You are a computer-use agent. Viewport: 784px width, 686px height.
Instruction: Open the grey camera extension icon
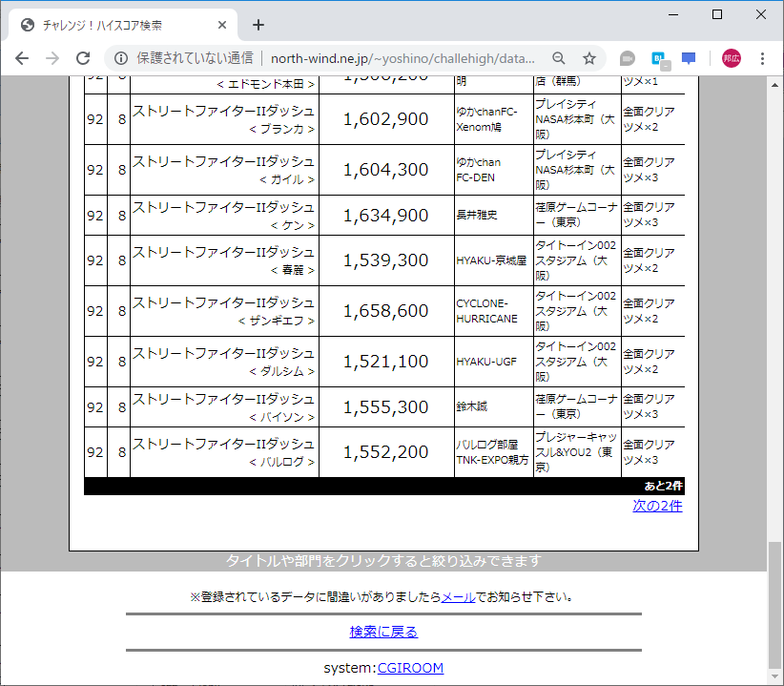click(x=627, y=58)
